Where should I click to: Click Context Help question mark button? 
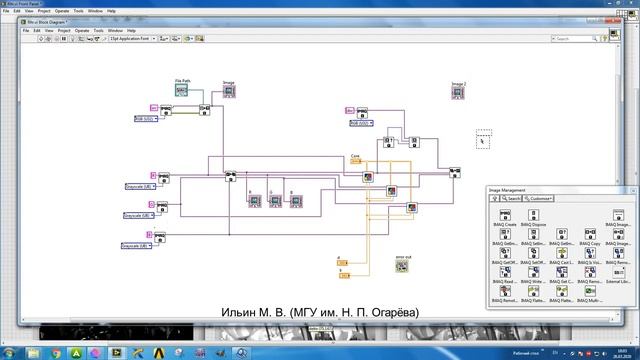coord(605,38)
